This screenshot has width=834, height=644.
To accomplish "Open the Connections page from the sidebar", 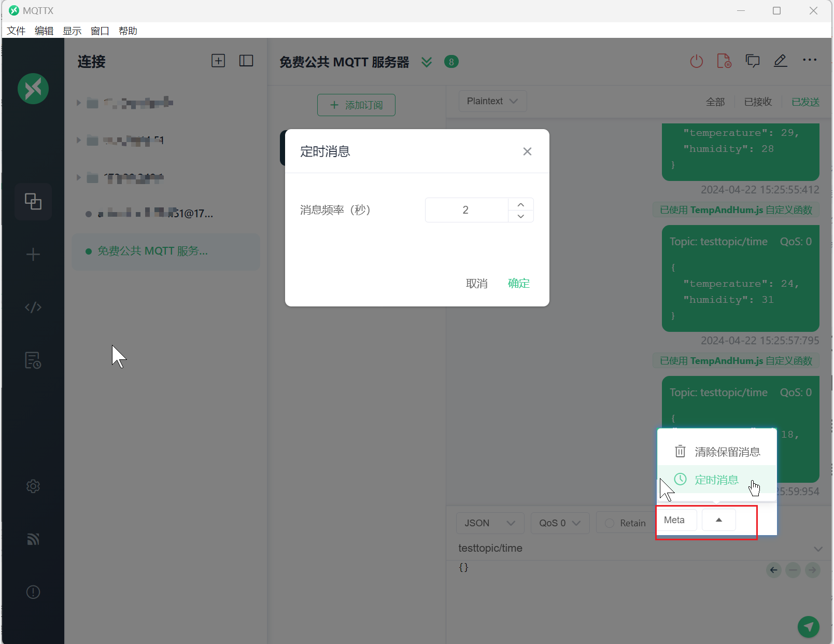I will 33,201.
